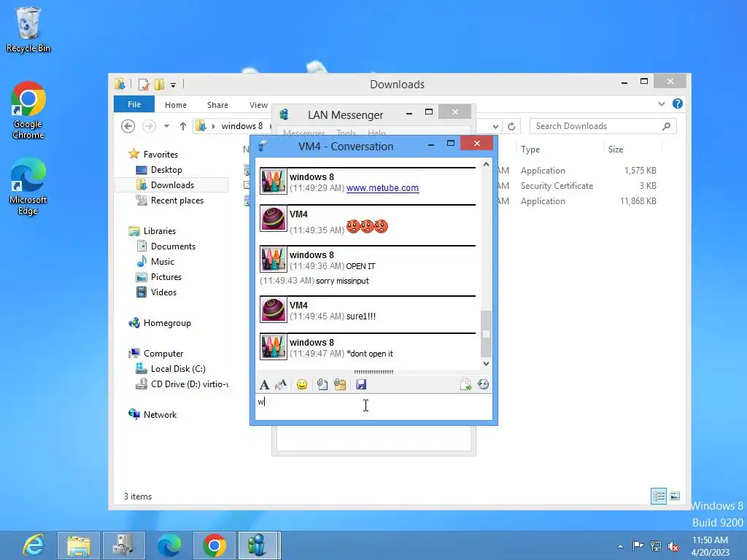Open the Quick Access Toolbar customize dropdown
This screenshot has width=747, height=560.
[174, 85]
